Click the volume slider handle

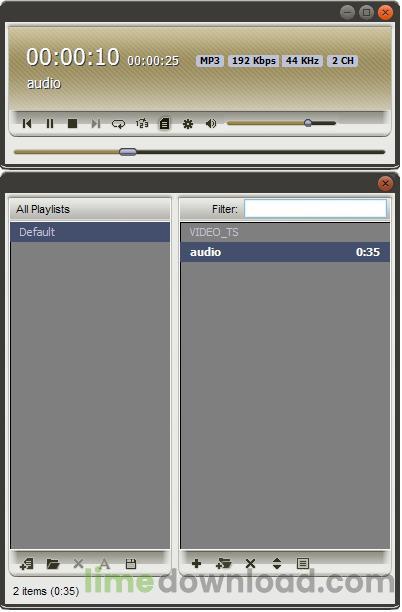click(x=308, y=123)
